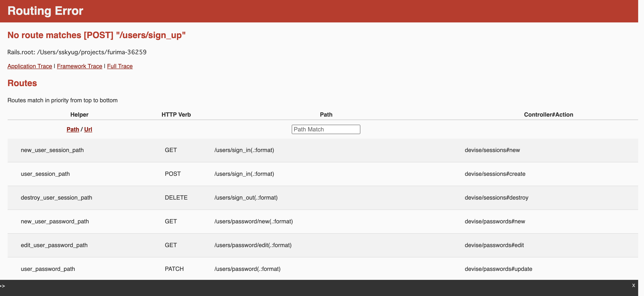Click the devise/sessions#create action
This screenshot has height=296, width=644.
[x=495, y=174]
